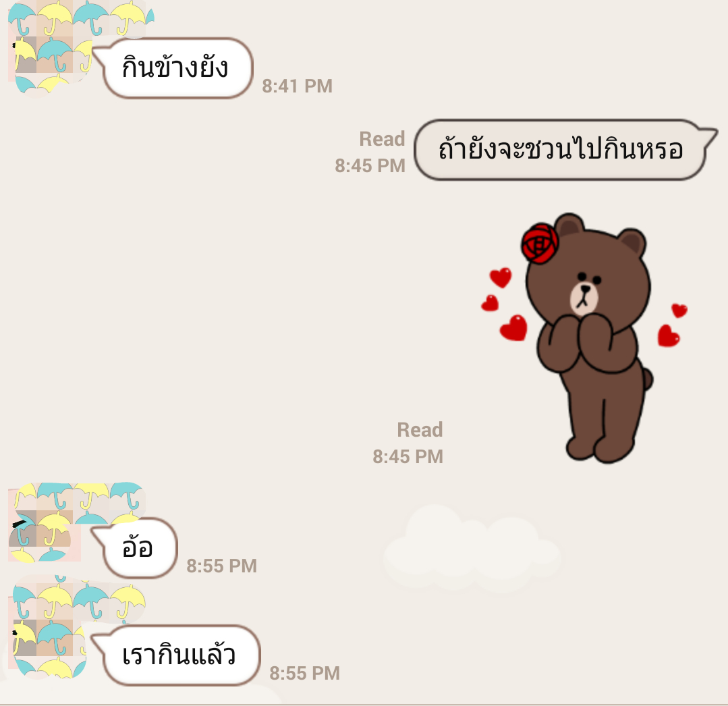The width and height of the screenshot is (728, 706).
Task: Click the two hearts right of the bear
Action: pyautogui.click(x=672, y=325)
